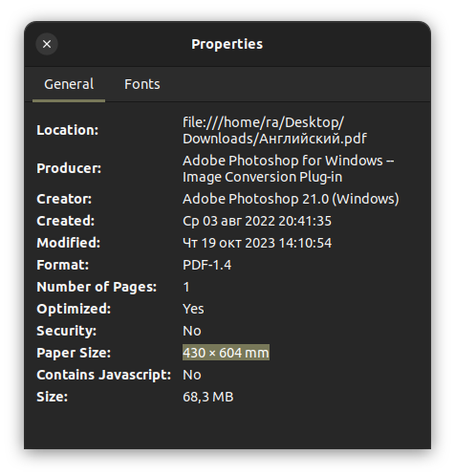The width and height of the screenshot is (455, 476).
Task: Click the Paper Size label
Action: [x=74, y=353]
